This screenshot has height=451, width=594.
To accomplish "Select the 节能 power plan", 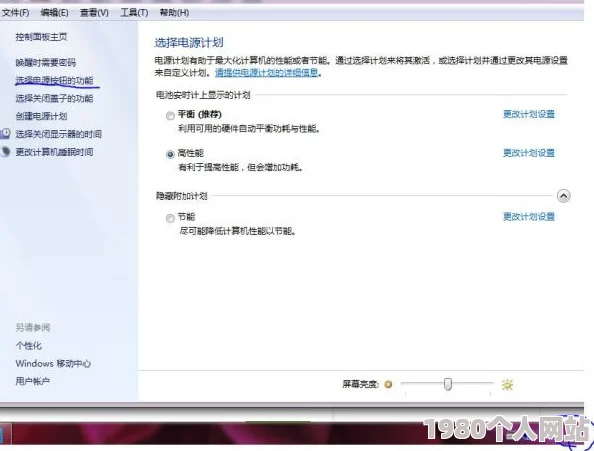I will point(170,218).
